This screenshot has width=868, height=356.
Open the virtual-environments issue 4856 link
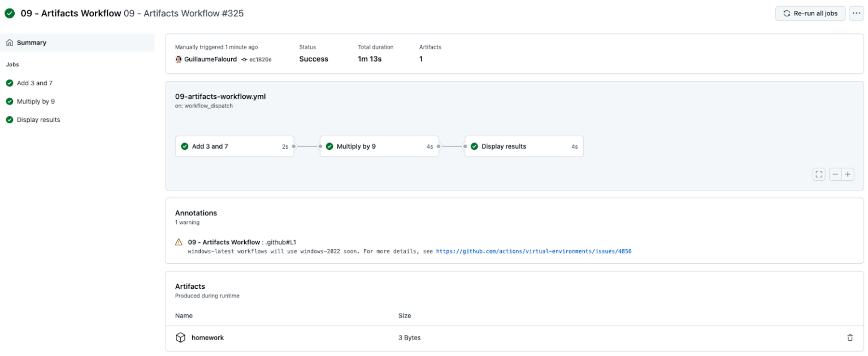tap(533, 251)
